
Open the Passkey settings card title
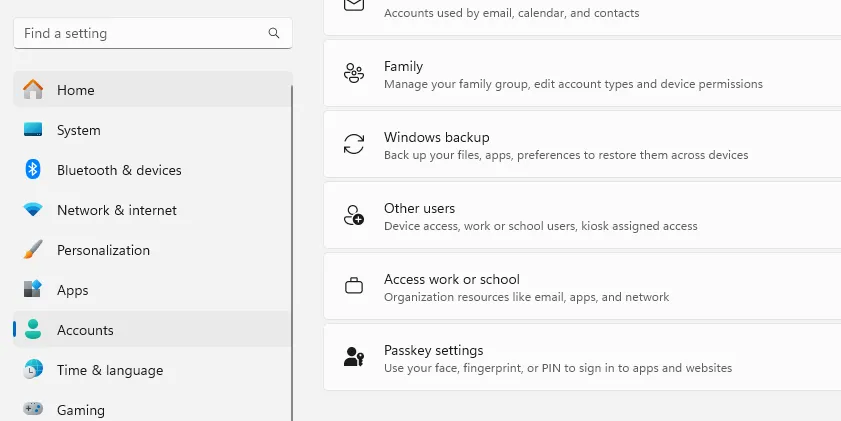pos(433,350)
